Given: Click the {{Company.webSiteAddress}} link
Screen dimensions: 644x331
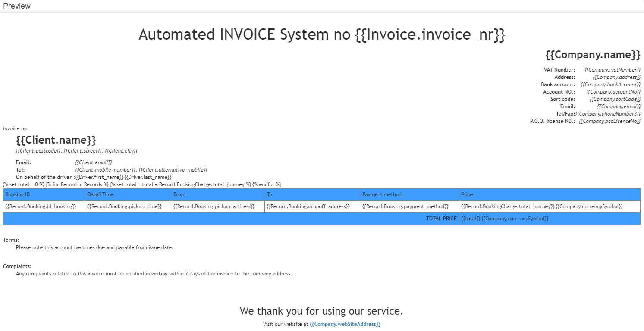Looking at the screenshot, I should pyautogui.click(x=344, y=324).
